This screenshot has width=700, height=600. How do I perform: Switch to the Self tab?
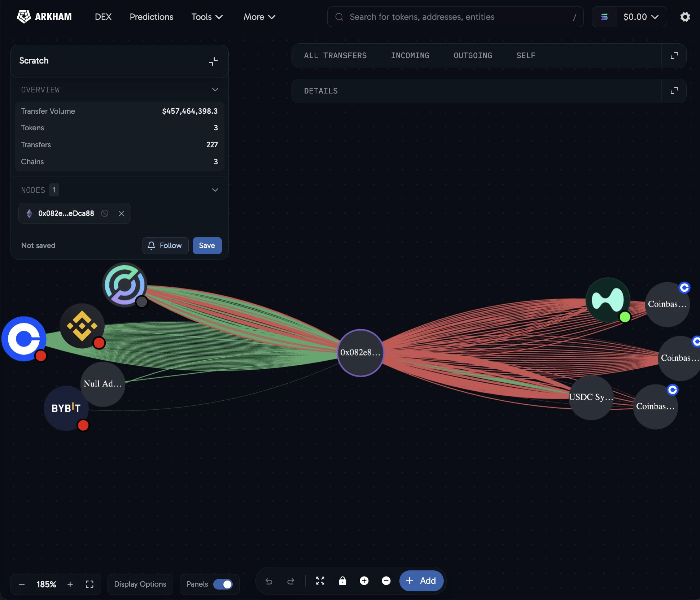coord(526,56)
